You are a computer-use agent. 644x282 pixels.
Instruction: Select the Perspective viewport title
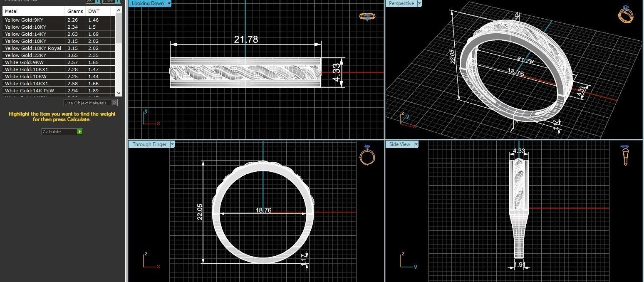(401, 3)
